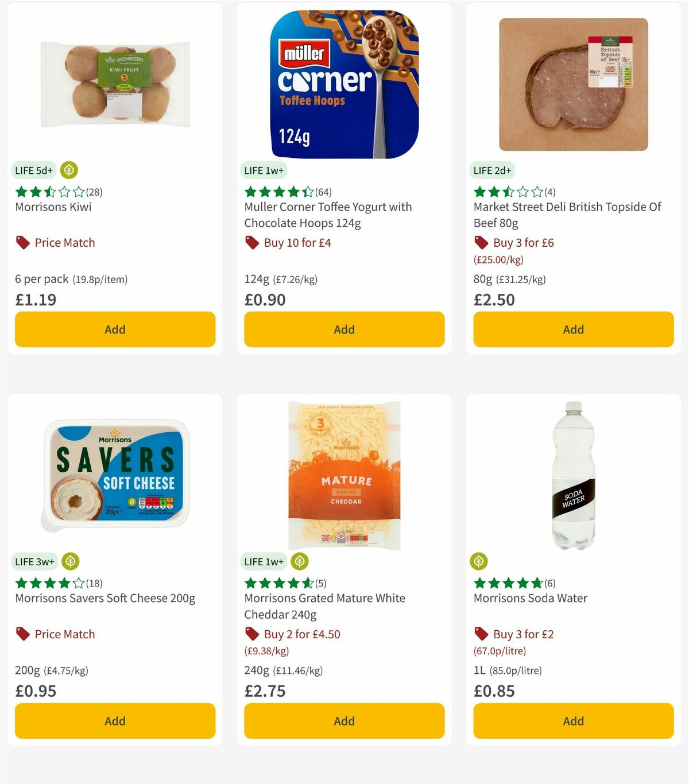Click the leaf icon next to Grated Mature Cheddar LIFE badge
This screenshot has width=689, height=784.
click(300, 561)
